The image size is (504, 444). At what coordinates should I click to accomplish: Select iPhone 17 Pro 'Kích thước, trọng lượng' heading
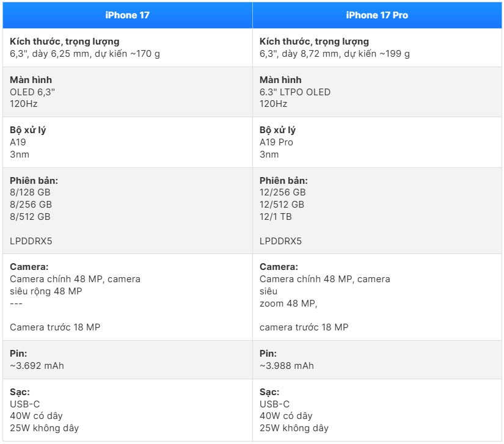[314, 42]
